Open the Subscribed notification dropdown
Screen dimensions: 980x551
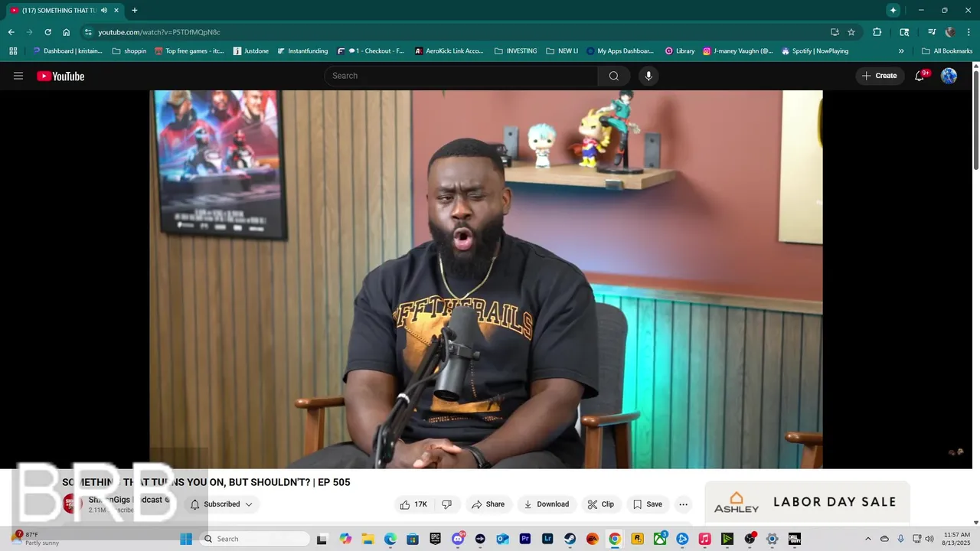coord(222,504)
